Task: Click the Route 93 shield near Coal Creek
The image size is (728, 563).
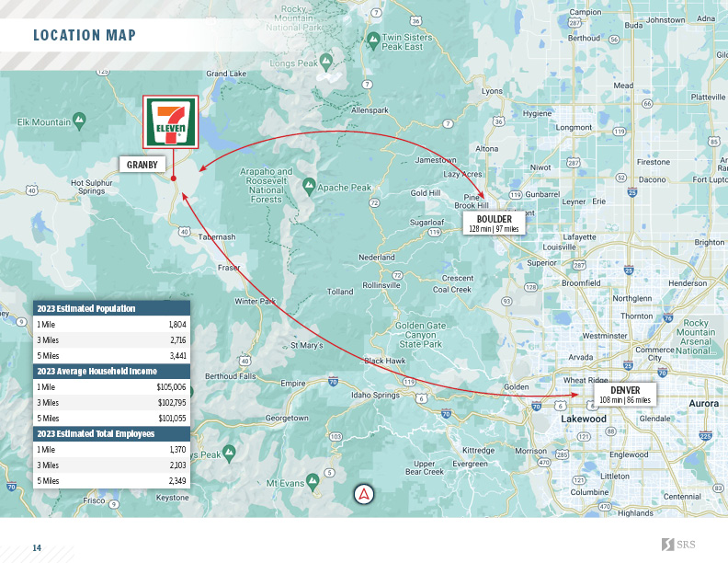Action: click(506, 301)
